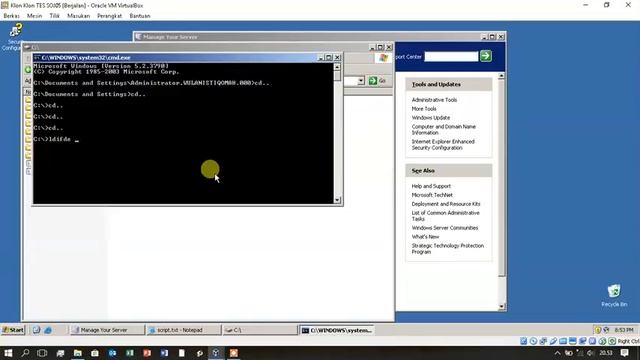Click the host volume tray icon

click(x=590, y=353)
